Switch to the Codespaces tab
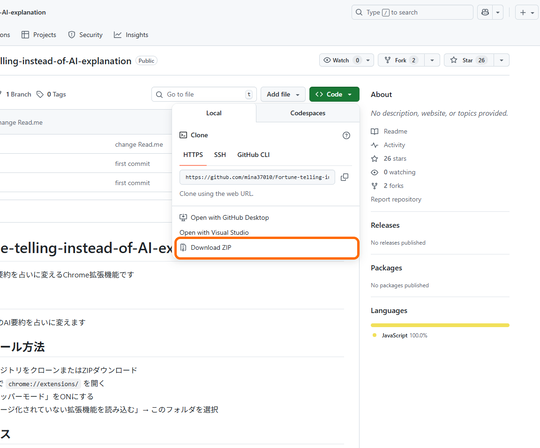Viewport: 540px width, 448px height. point(308,113)
